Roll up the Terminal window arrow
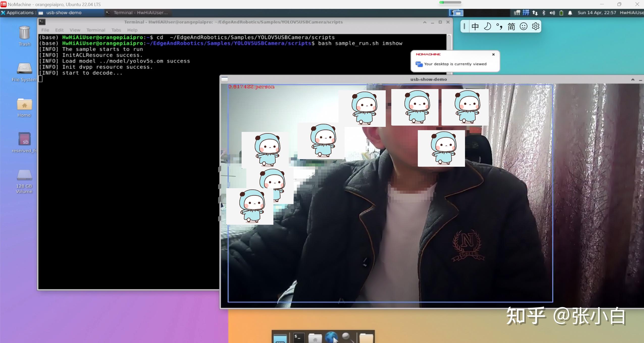644x343 pixels. point(425,22)
